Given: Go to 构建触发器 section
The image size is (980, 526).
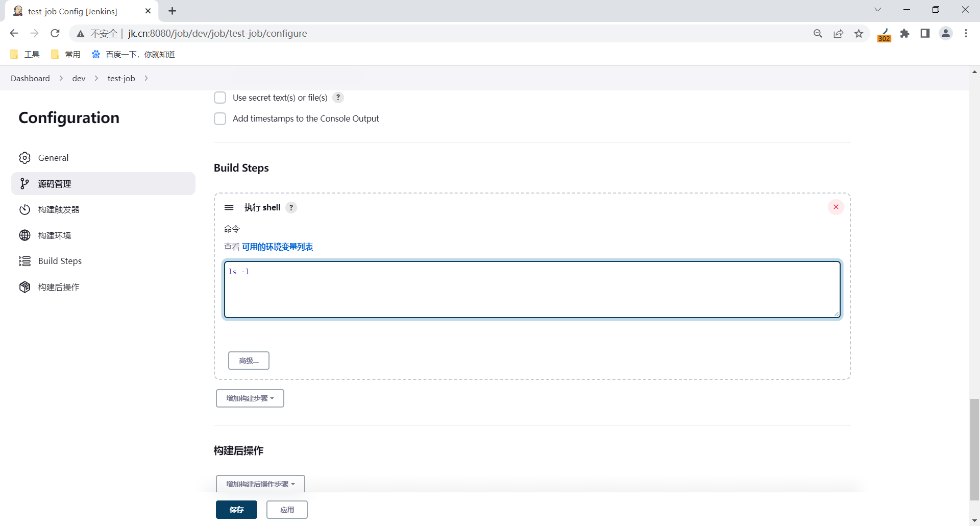Looking at the screenshot, I should tap(103, 209).
